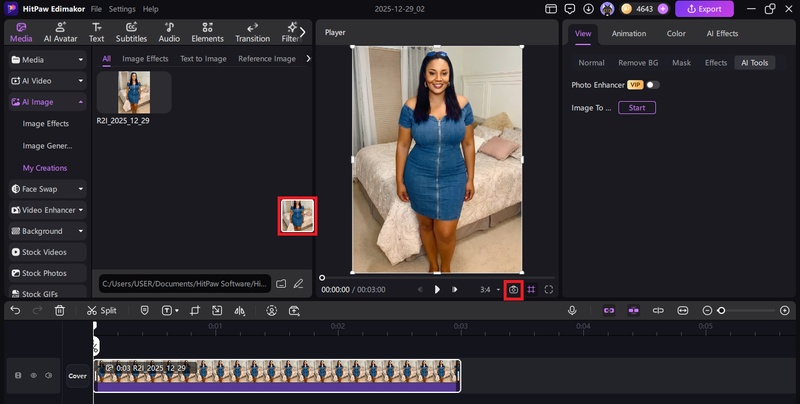The width and height of the screenshot is (800, 404).
Task: Edit the save path with pencil icon
Action: [298, 284]
